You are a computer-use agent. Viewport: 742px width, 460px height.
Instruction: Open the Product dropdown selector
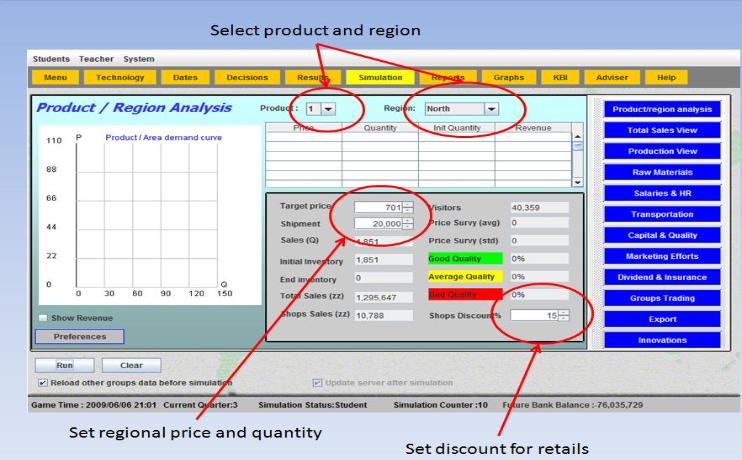[328, 109]
